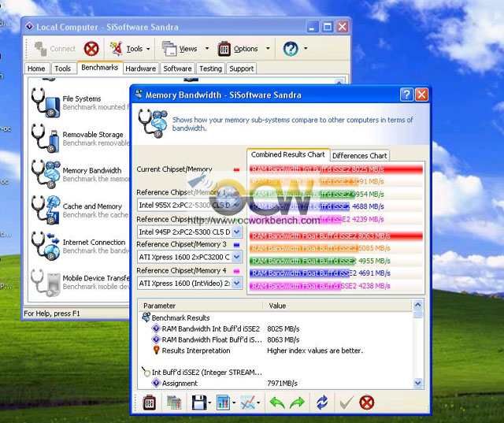Image resolution: width=504 pixels, height=423 pixels.
Task: Select the Memory Bandwidth benchmark icon
Action: click(46, 174)
